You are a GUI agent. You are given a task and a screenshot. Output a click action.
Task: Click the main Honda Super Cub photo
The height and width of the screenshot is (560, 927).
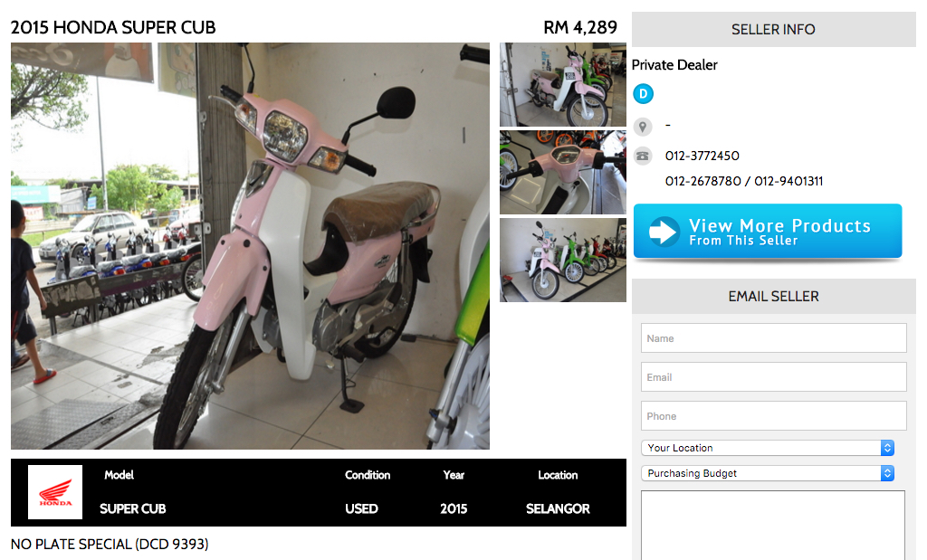pyautogui.click(x=250, y=246)
